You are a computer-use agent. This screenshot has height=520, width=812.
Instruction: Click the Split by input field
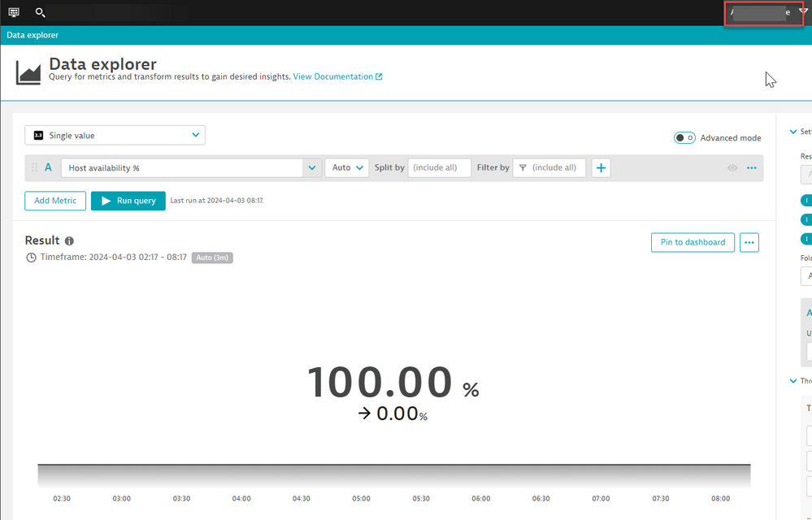point(439,168)
